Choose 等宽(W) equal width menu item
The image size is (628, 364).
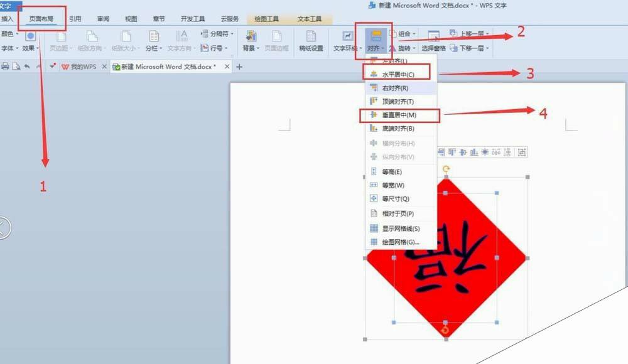[401, 185]
